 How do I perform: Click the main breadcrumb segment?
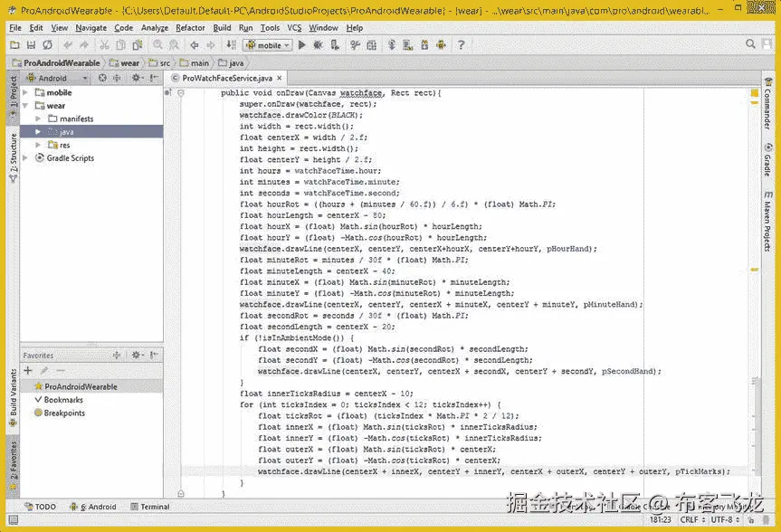[x=195, y=63]
